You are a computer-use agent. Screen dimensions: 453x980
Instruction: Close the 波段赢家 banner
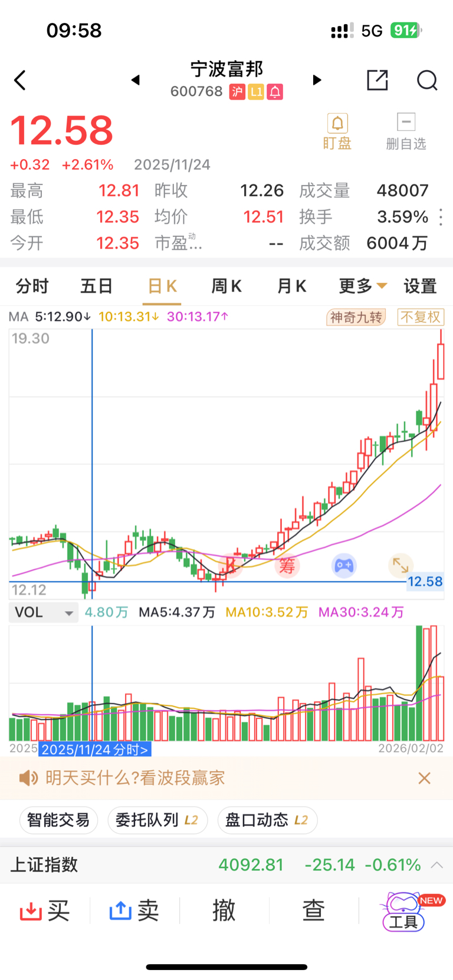click(x=424, y=778)
